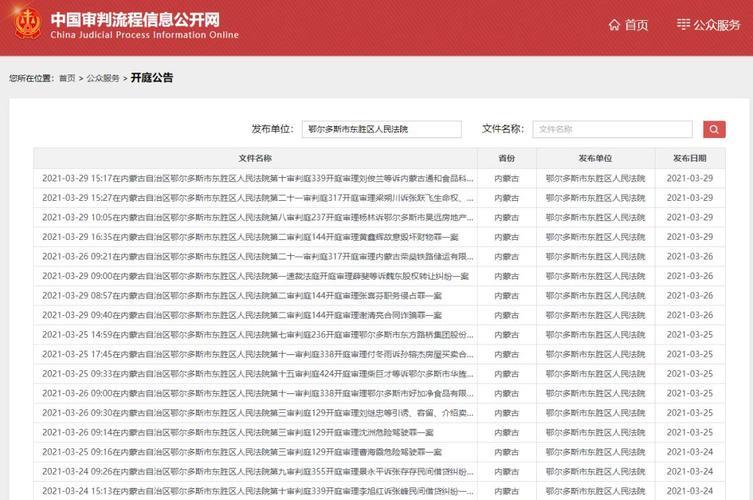
Task: Open the notice dated 2021-03-25 09:16
Action: click(242, 452)
